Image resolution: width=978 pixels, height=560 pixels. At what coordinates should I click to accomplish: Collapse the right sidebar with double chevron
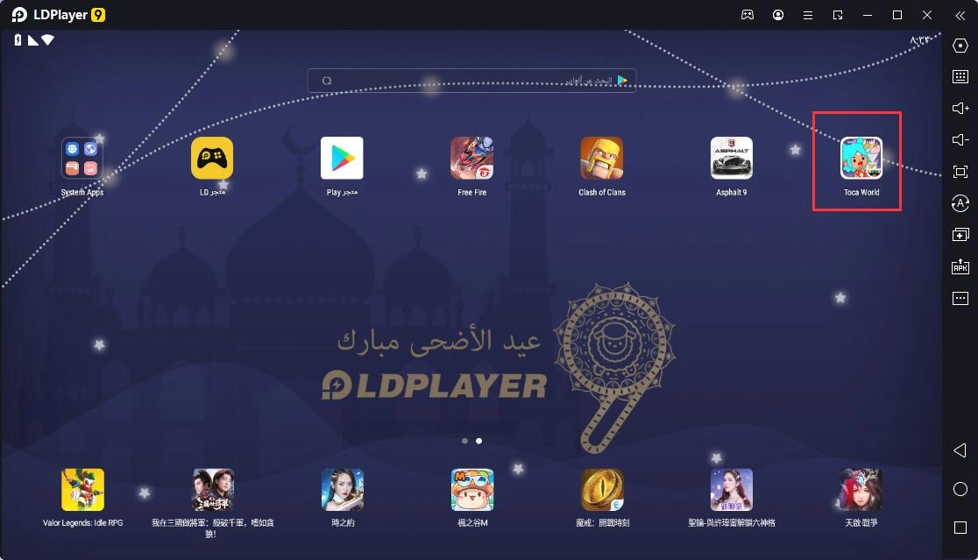[960, 16]
